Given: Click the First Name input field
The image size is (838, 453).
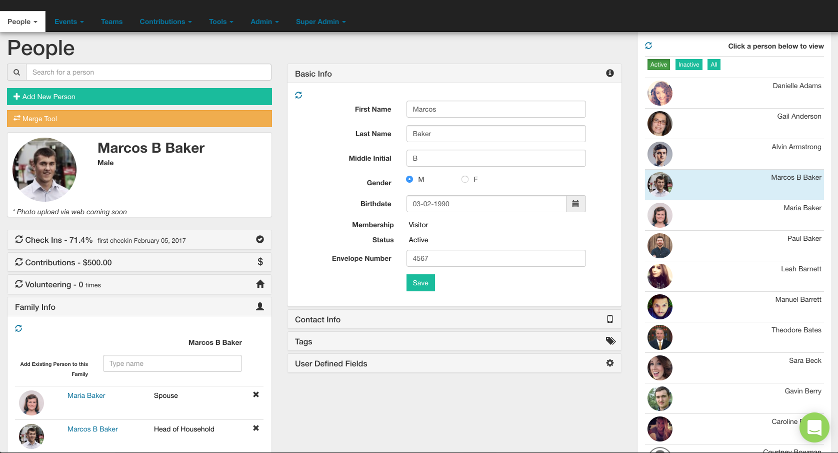Looking at the screenshot, I should tap(495, 109).
